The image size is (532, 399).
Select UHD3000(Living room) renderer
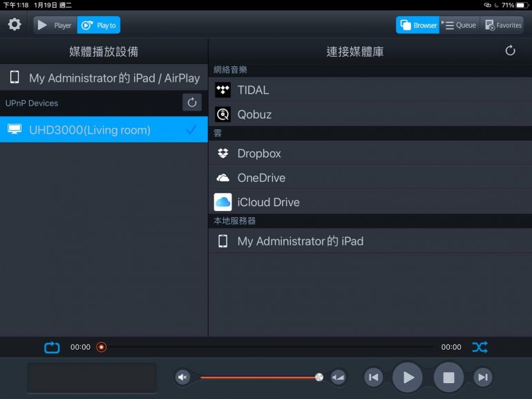pyautogui.click(x=104, y=130)
